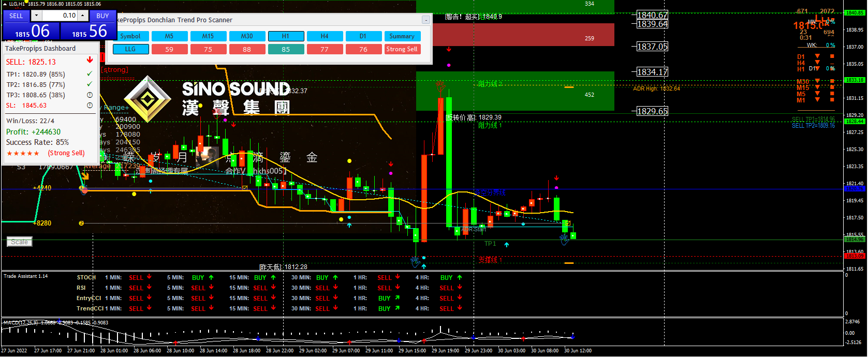The image size is (868, 357).
Task: Click the M5 down-triangle in the trend panel
Action: click(817, 93)
